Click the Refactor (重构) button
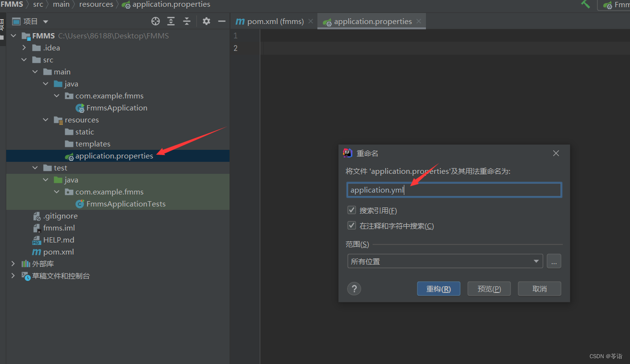630x364 pixels. (438, 289)
